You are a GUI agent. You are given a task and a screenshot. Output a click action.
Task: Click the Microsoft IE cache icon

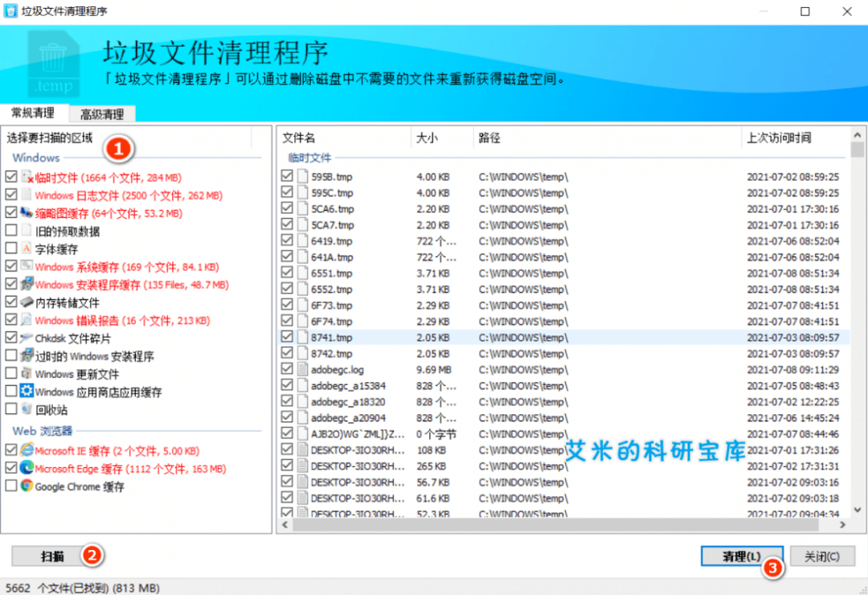tap(27, 450)
